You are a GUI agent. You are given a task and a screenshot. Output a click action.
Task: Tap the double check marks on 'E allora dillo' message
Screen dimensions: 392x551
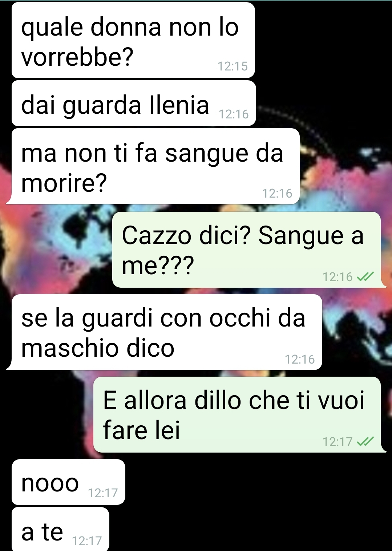point(365,442)
